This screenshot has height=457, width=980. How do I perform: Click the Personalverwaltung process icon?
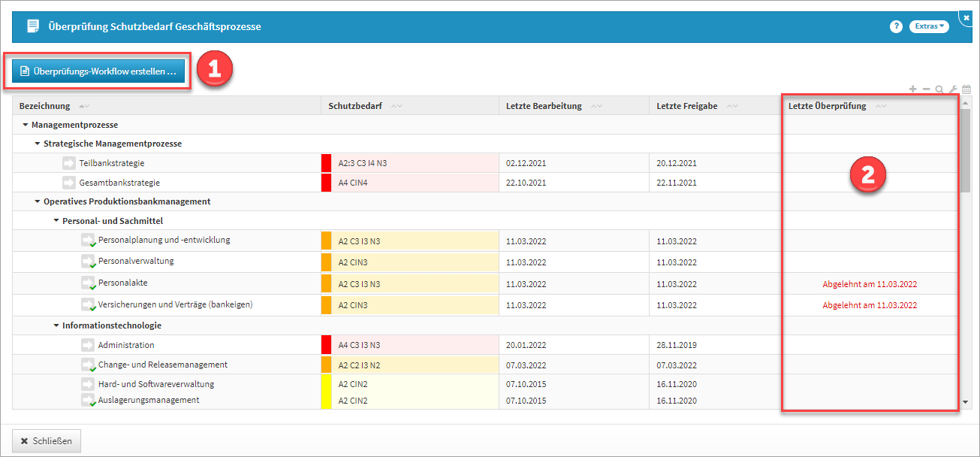(x=89, y=262)
